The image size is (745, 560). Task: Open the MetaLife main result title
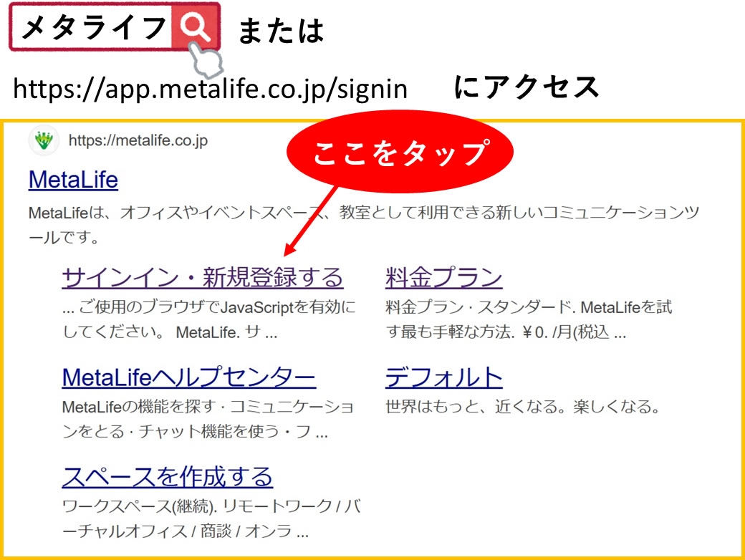pyautogui.click(x=73, y=180)
